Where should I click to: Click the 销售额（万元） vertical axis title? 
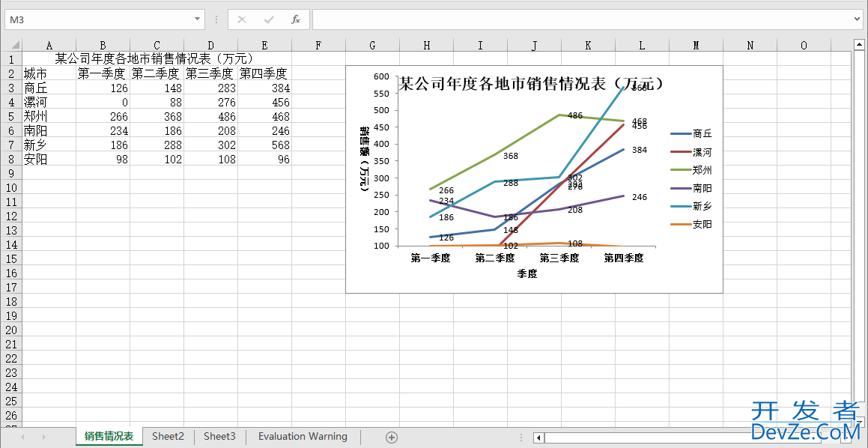tap(364, 159)
